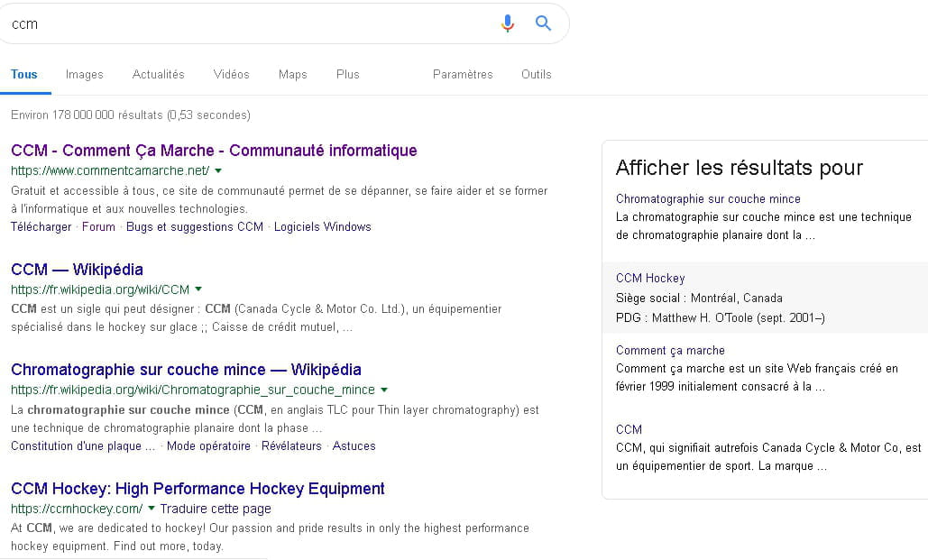Open the Révélateurs sitelink

coord(292,445)
